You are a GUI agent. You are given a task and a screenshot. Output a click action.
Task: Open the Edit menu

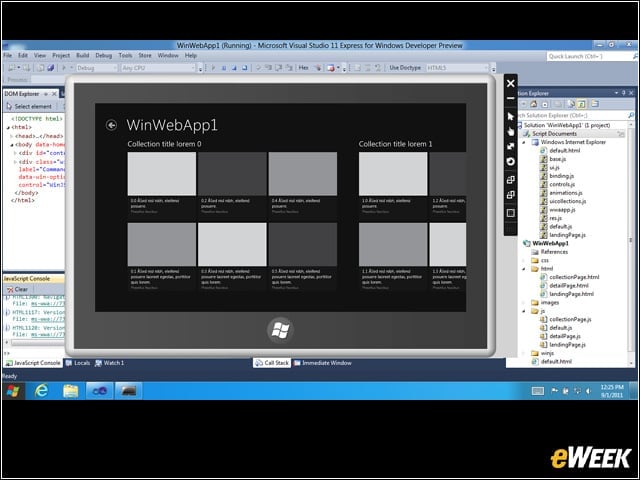(23, 56)
